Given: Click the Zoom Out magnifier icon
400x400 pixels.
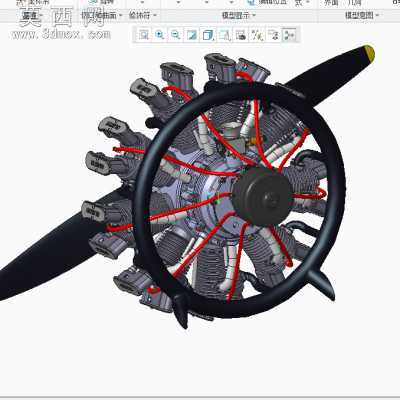Looking at the screenshot, I should pos(176,35).
